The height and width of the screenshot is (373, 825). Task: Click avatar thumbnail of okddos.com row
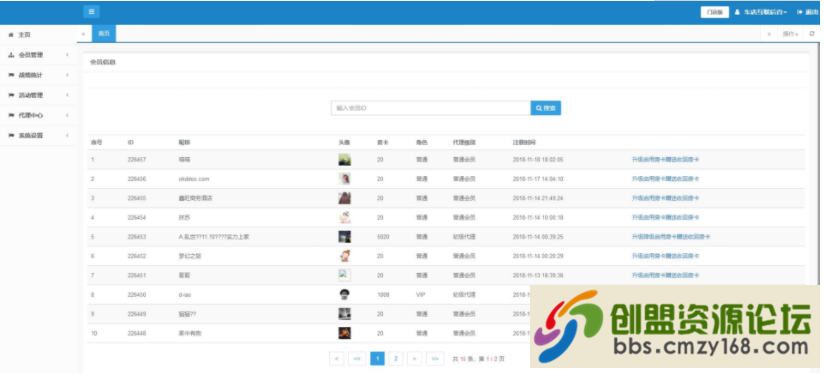[345, 179]
